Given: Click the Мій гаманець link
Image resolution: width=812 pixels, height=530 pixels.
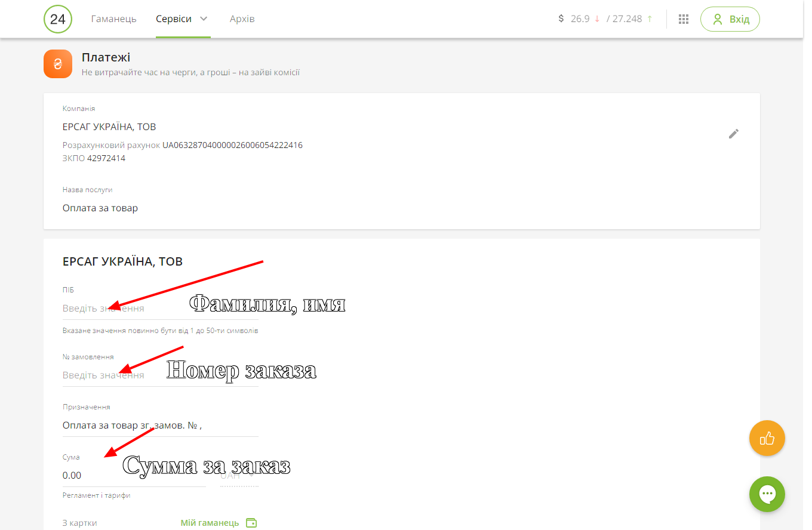Looking at the screenshot, I should [210, 523].
